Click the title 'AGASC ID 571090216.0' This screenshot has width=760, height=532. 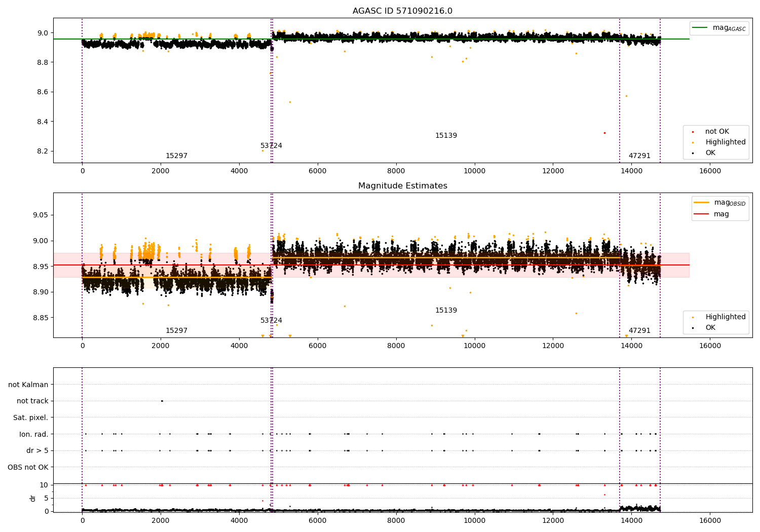(x=402, y=11)
